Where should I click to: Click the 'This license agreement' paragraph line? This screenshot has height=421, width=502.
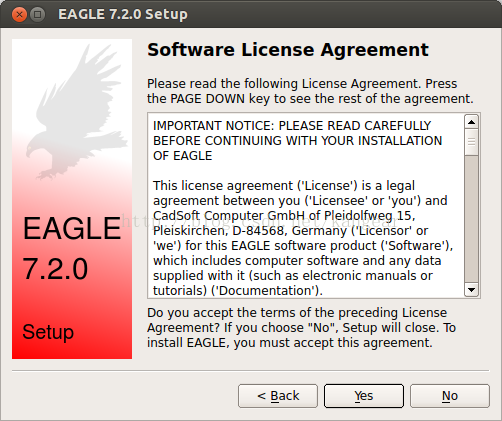tap(284, 186)
